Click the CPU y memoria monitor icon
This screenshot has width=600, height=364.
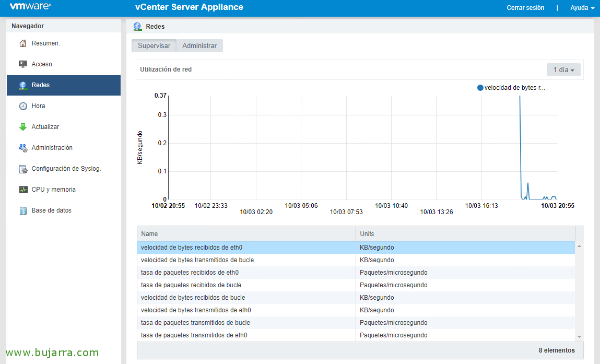point(23,190)
